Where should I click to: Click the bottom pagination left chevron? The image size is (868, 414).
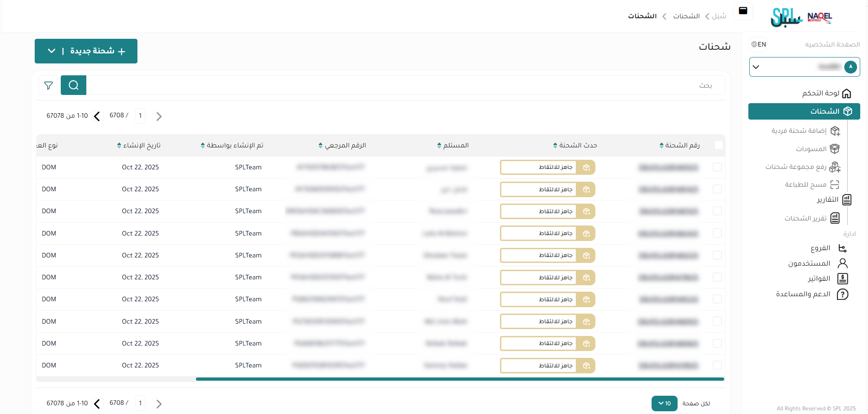tap(97, 404)
